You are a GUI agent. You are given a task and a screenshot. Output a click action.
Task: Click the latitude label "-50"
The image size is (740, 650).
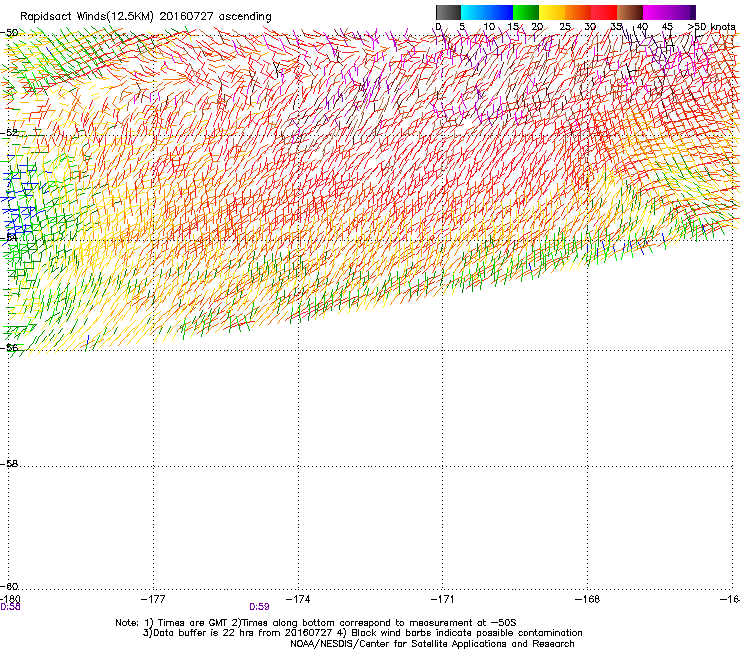click(x=9, y=33)
